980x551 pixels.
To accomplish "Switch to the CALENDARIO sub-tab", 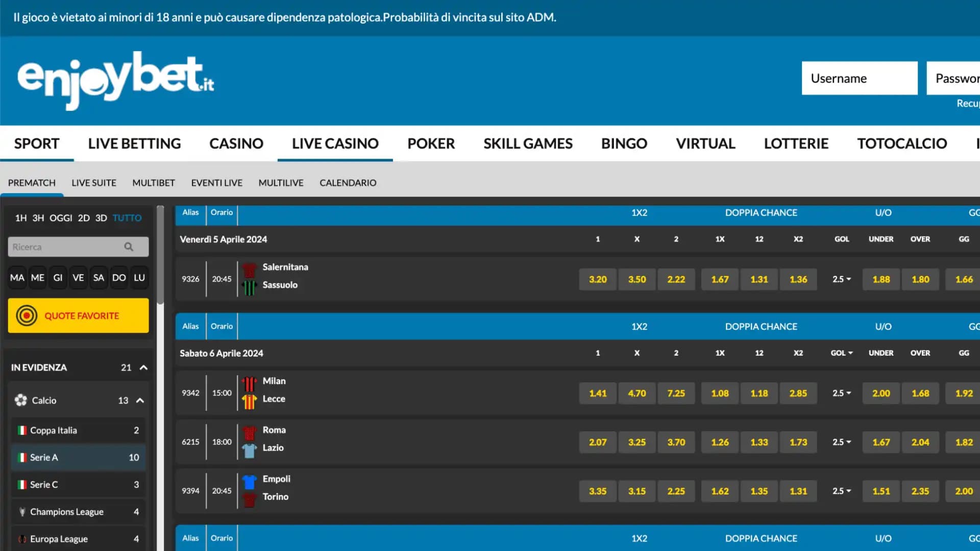I will pos(348,183).
